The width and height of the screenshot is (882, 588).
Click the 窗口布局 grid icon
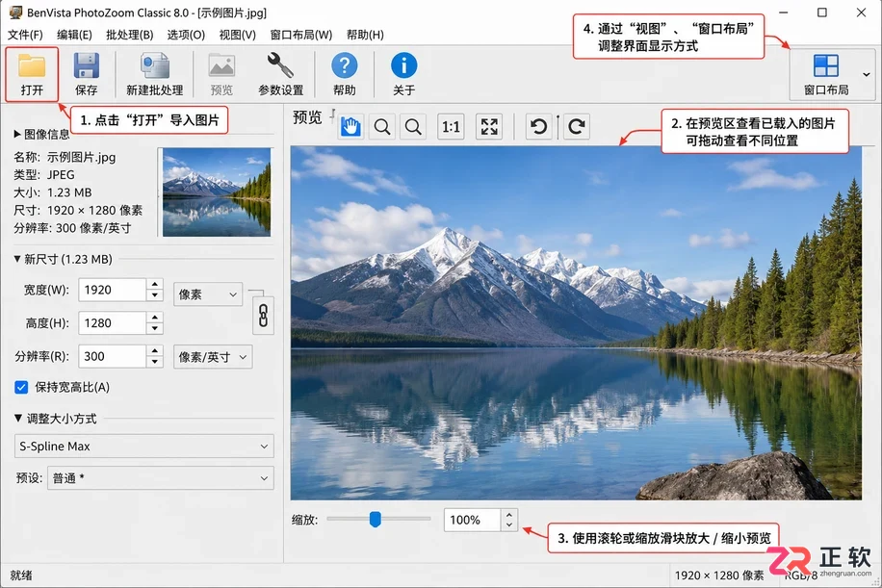point(826,65)
